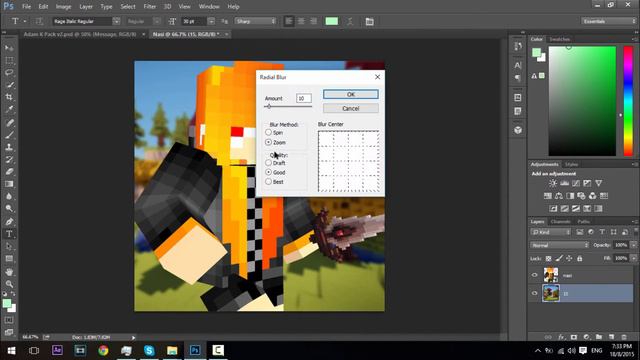Switch to the Swatches tab
This screenshot has width=640, height=360.
(560, 39)
